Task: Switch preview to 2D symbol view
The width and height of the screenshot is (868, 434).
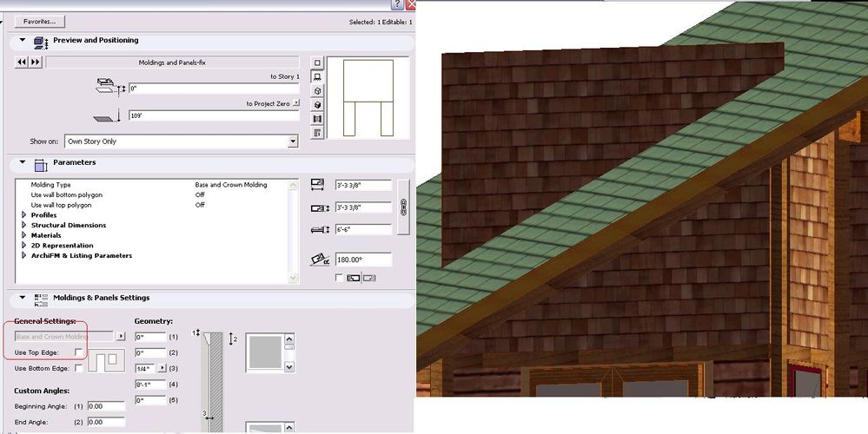Action: [x=317, y=62]
